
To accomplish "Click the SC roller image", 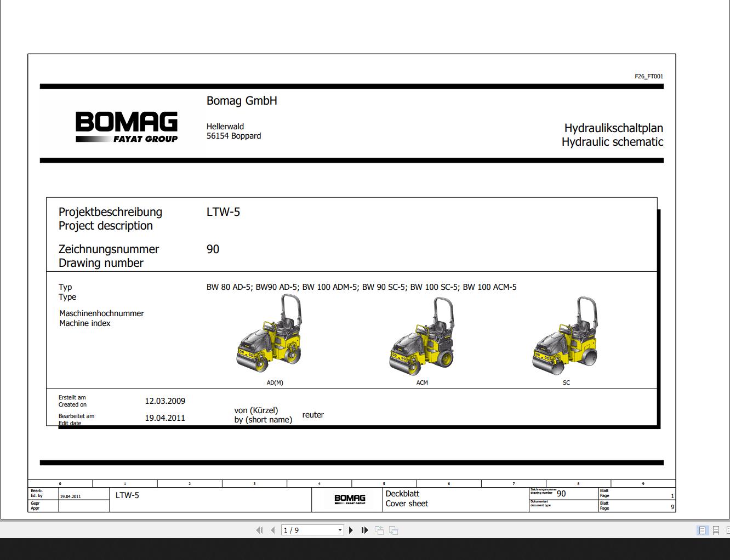I will click(x=566, y=336).
